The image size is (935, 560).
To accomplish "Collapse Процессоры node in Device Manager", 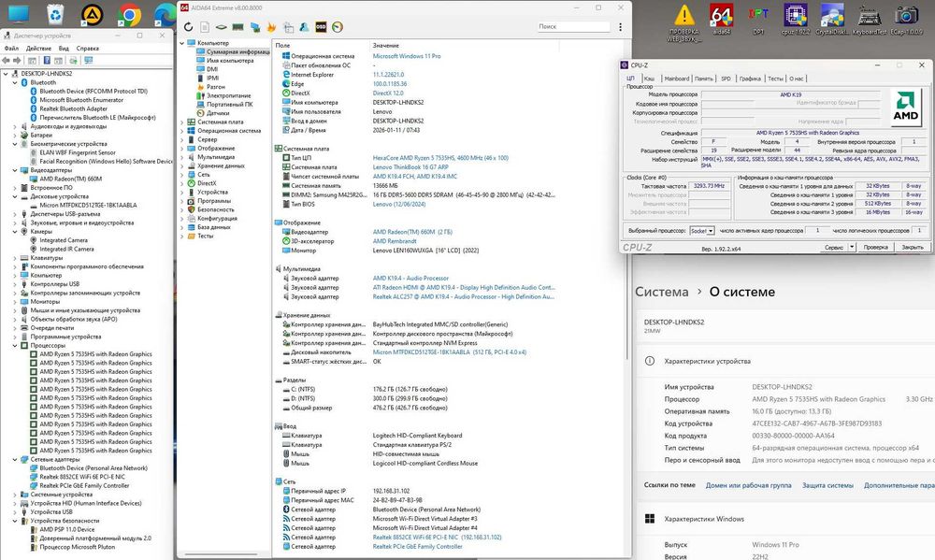I will pos(15,345).
